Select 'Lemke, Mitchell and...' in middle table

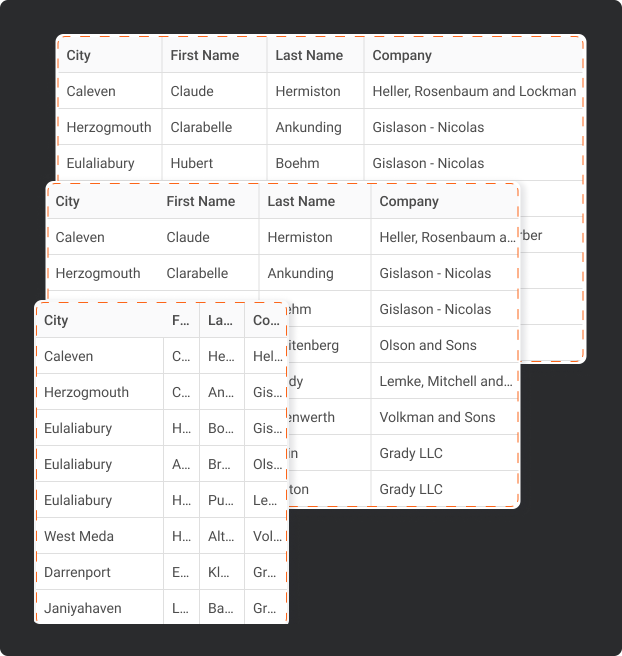pos(445,381)
